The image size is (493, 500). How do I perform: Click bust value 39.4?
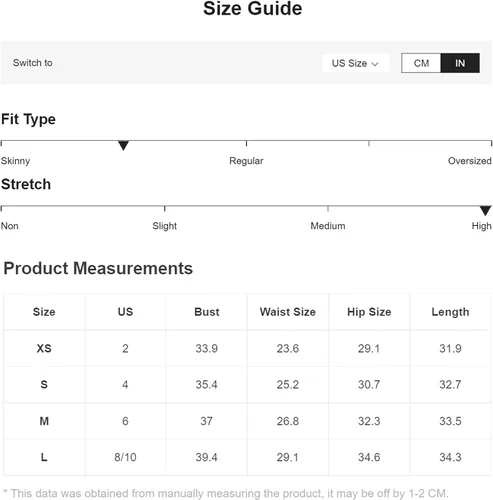[x=207, y=457]
